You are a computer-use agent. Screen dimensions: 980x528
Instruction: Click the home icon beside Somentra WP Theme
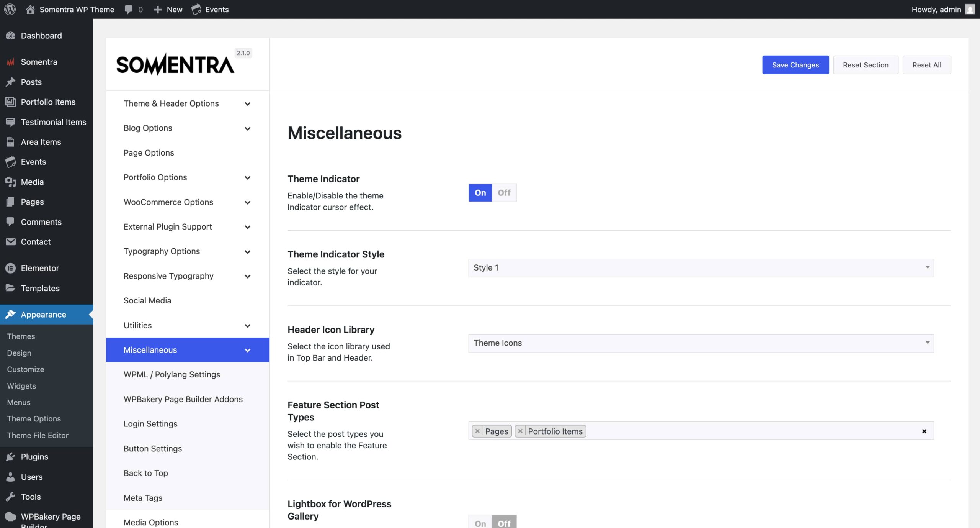click(30, 9)
